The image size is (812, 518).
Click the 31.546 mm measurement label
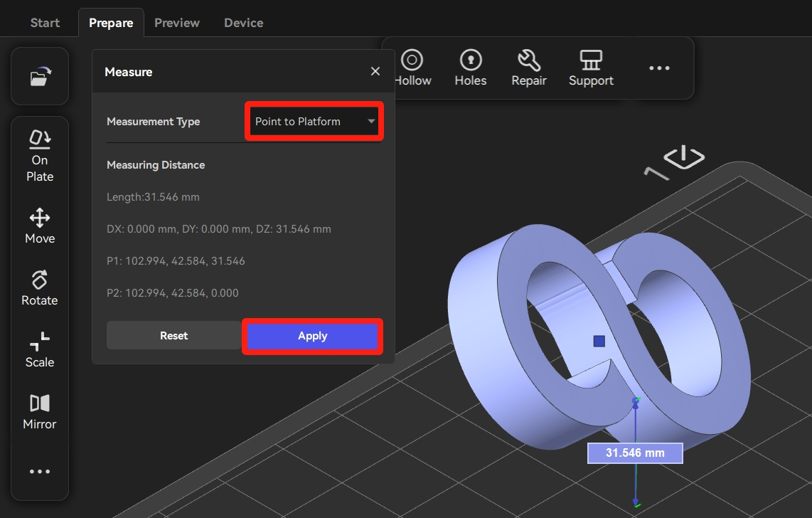pyautogui.click(x=635, y=453)
